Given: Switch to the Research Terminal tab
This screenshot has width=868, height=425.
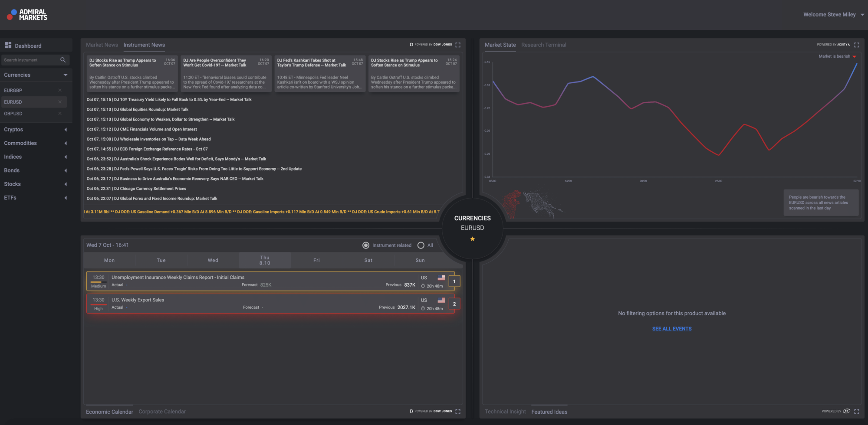Looking at the screenshot, I should click(543, 45).
